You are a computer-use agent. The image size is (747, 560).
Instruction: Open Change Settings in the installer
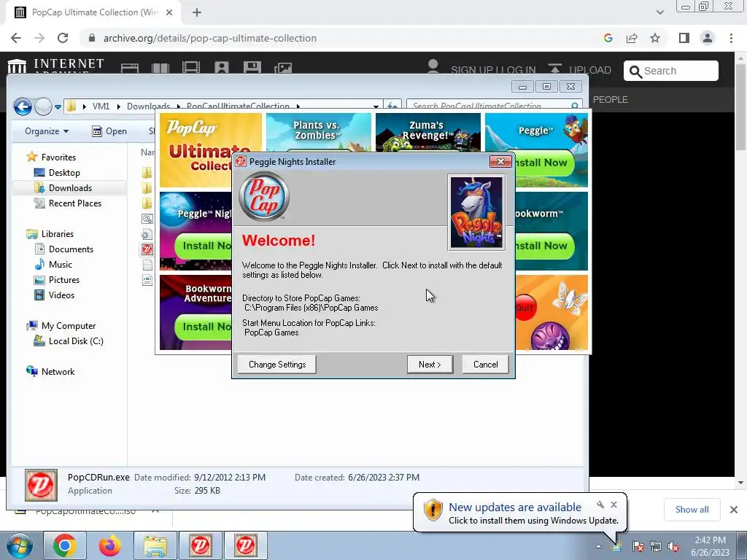[x=276, y=365]
